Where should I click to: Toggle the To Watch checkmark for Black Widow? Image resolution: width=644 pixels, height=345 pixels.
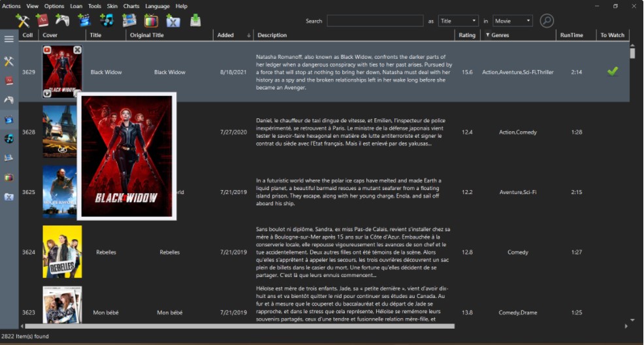coord(613,71)
